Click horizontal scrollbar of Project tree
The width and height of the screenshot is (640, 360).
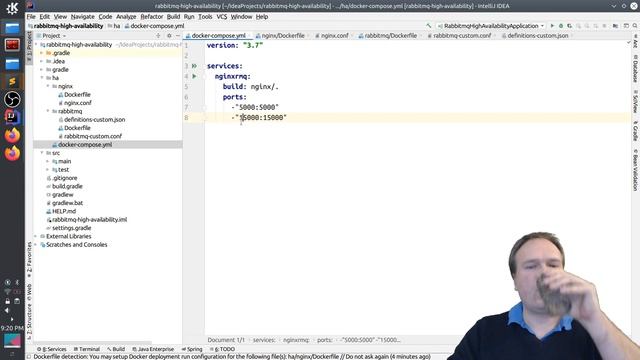pos(92,342)
